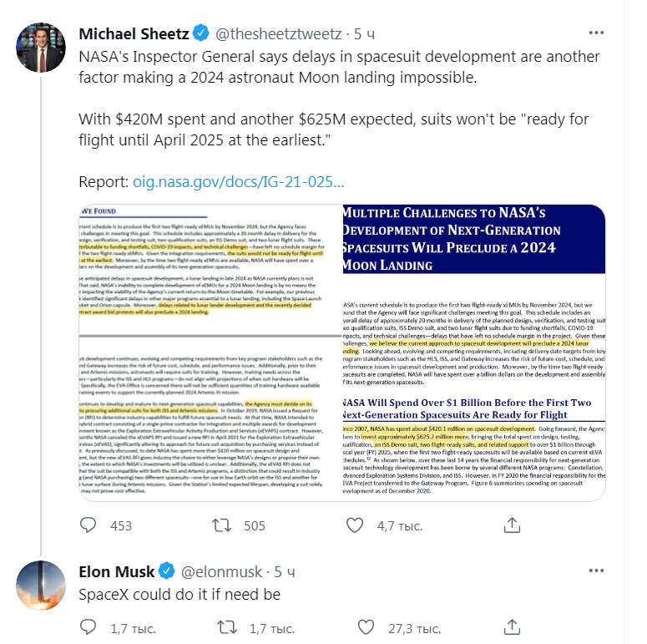Viewport: 647px width, 644px height.
Task: Like Michael Sheetz's tweet
Action: point(356,525)
